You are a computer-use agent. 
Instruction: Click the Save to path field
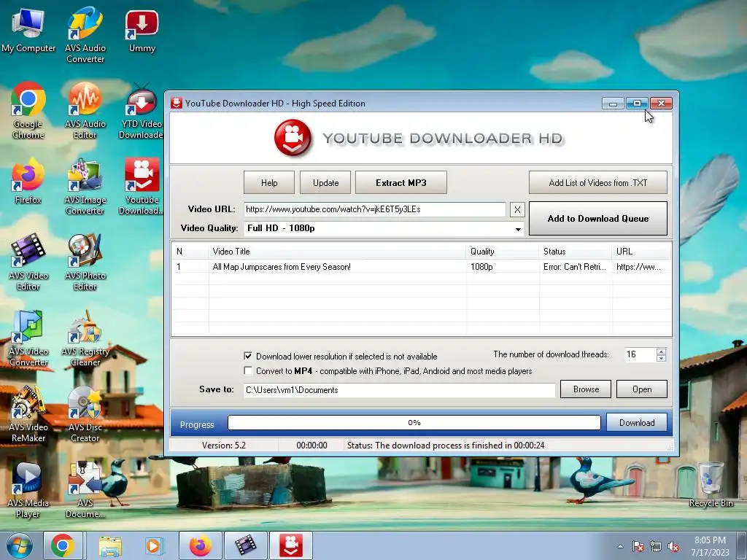[x=399, y=390]
